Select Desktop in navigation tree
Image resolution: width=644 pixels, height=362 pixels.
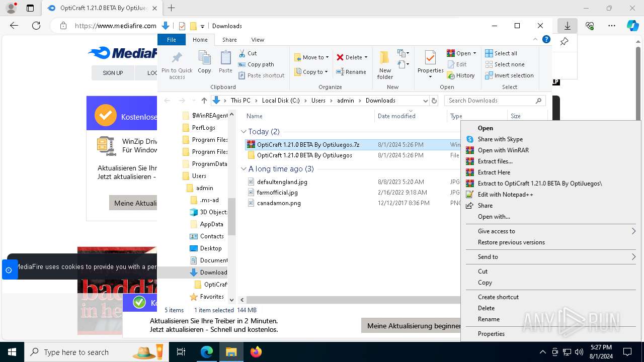click(x=211, y=248)
